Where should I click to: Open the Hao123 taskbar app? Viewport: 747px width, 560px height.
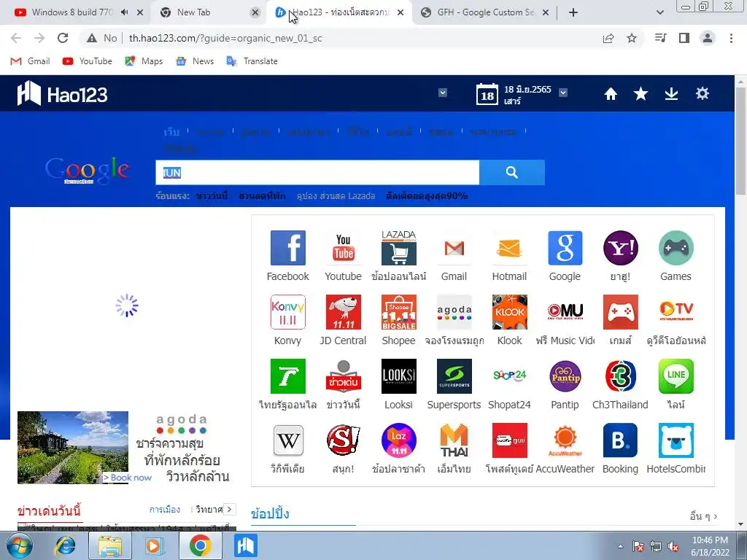point(246,545)
